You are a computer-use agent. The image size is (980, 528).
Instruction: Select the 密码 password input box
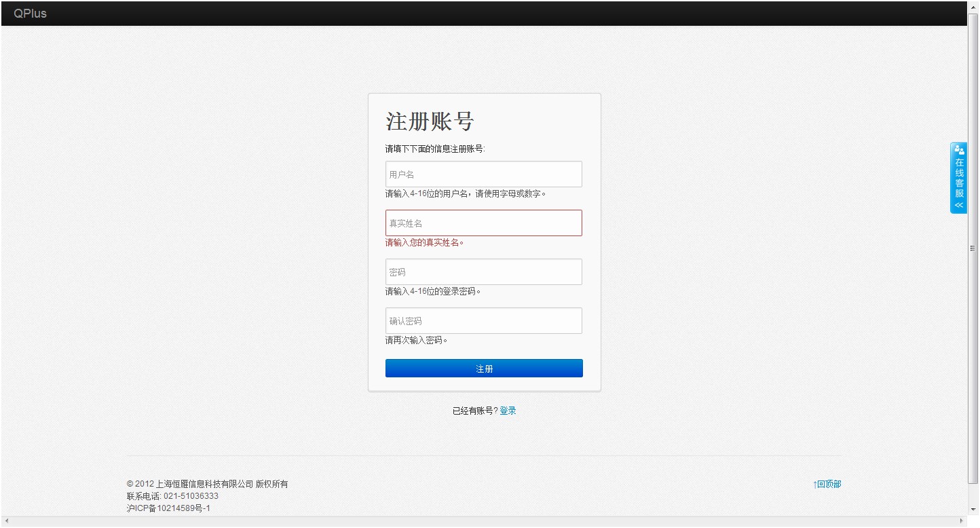point(483,272)
